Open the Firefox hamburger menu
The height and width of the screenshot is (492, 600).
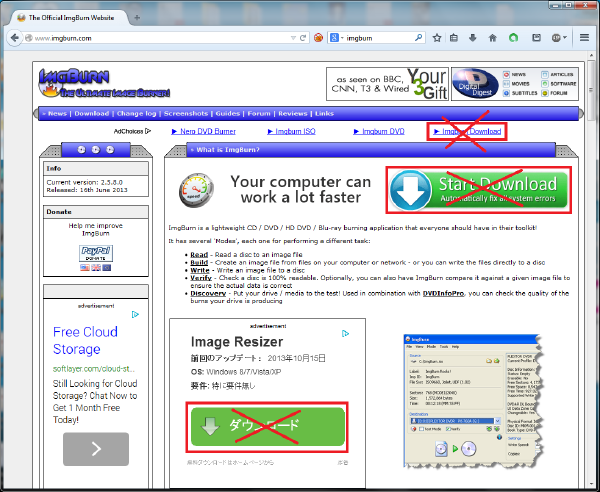584,39
